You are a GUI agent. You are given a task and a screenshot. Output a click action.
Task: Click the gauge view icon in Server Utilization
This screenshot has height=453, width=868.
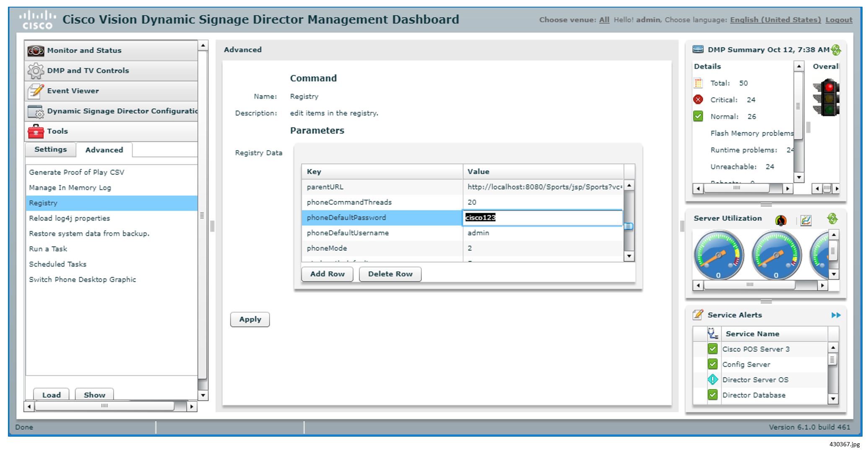tap(780, 220)
